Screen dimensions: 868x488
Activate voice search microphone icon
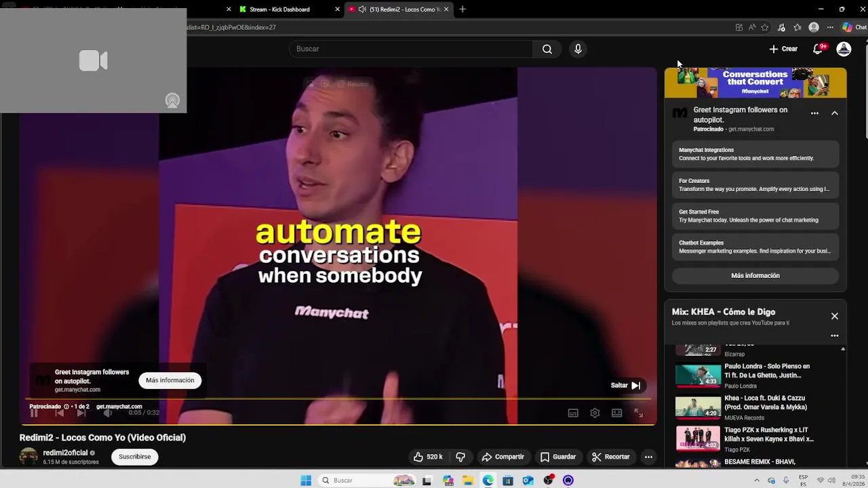578,49
